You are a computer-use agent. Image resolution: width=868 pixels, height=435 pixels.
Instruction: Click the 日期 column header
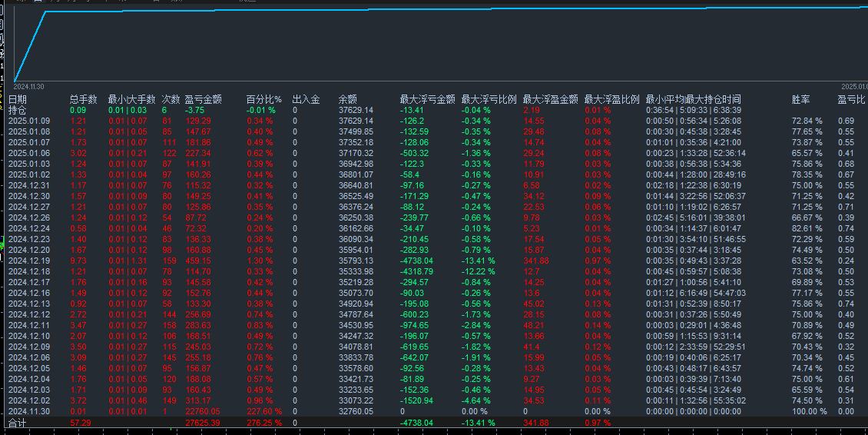coord(17,99)
